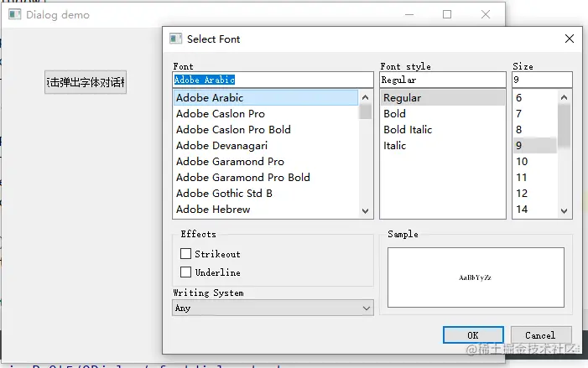
Task: Click the font dialog launcher button
Action: coord(86,82)
